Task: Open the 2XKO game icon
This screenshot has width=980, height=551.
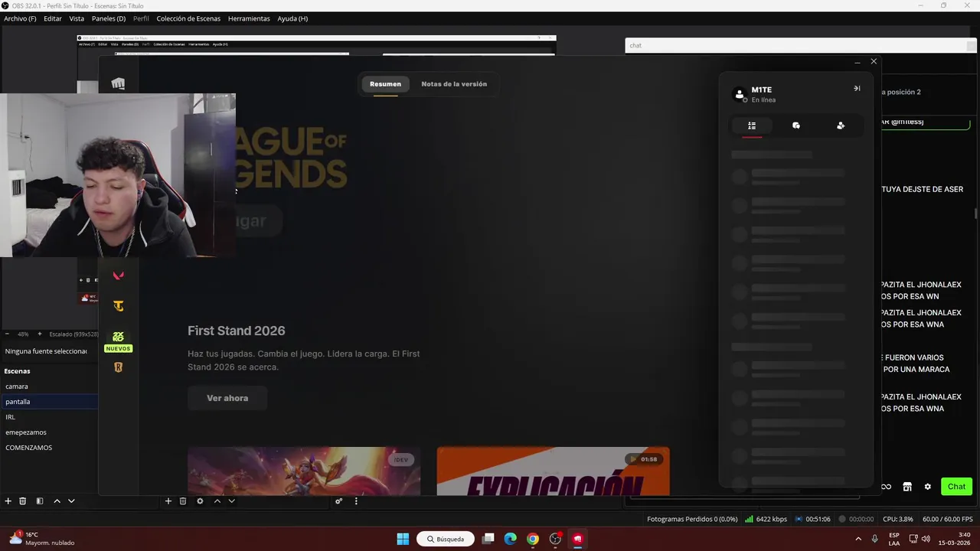Action: [118, 337]
